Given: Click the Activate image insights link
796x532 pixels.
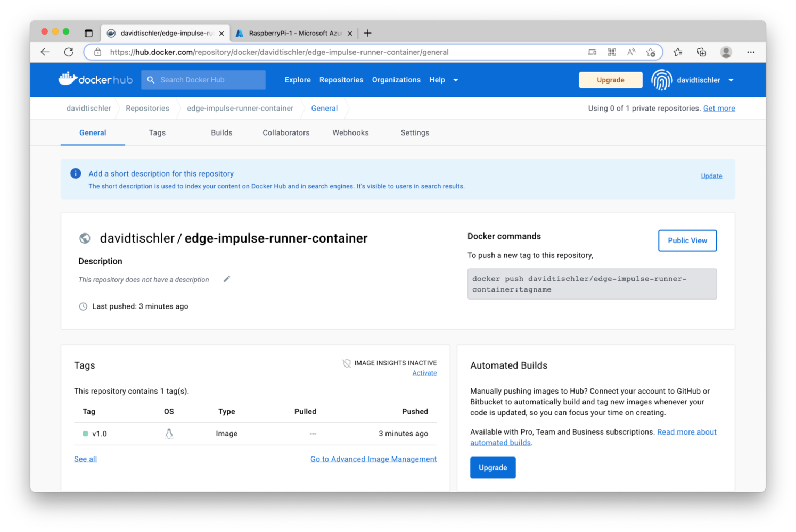Looking at the screenshot, I should (x=424, y=373).
